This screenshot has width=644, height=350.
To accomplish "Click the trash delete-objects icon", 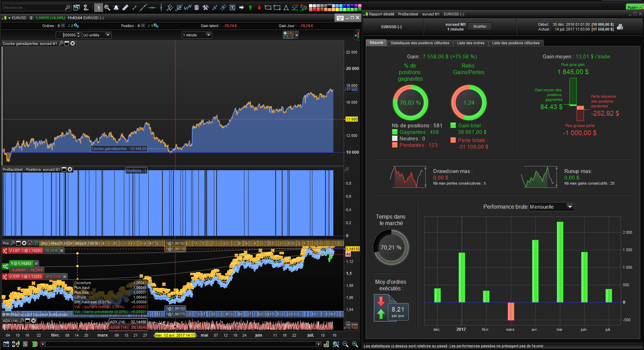I will point(197,8).
